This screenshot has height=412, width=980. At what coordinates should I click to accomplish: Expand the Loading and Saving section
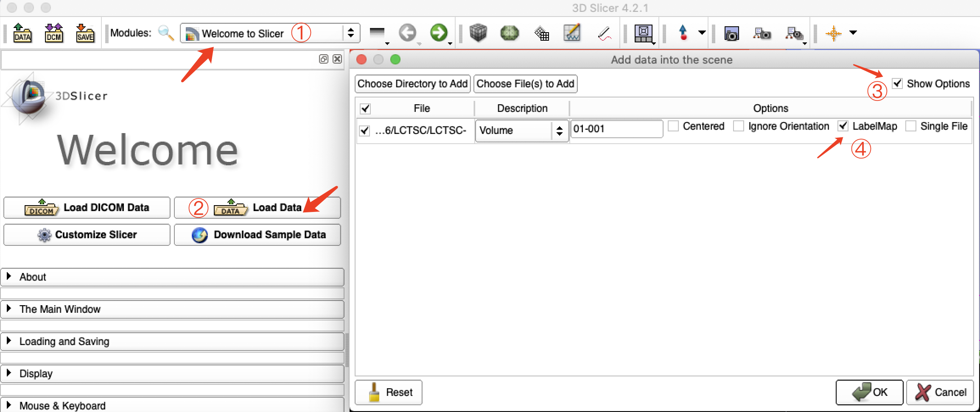pos(172,341)
